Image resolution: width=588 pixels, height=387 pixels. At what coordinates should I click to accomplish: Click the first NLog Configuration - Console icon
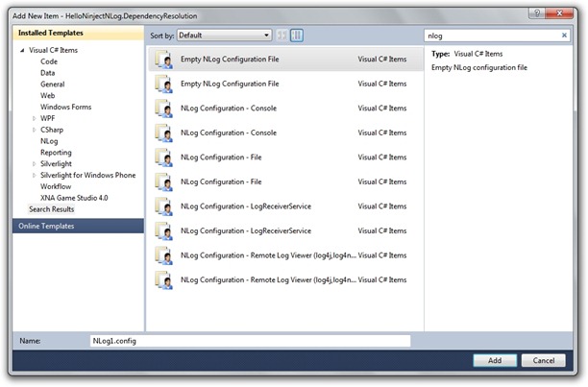click(162, 109)
